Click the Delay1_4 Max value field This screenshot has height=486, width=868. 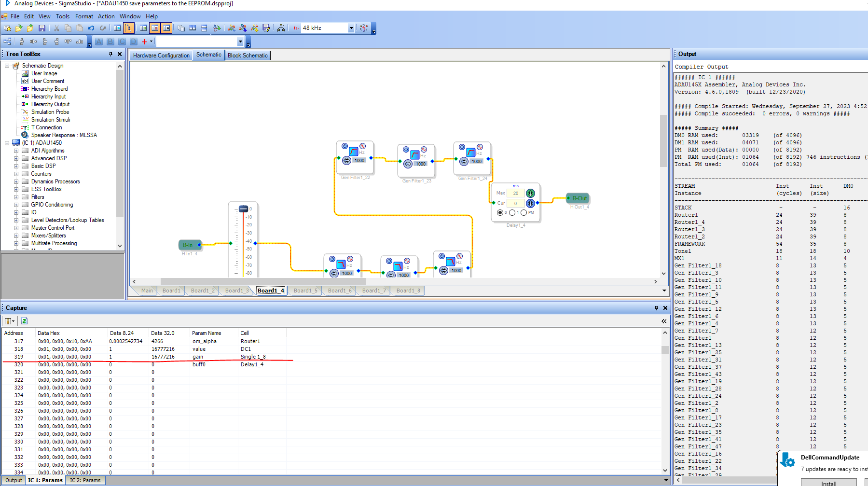coord(515,193)
